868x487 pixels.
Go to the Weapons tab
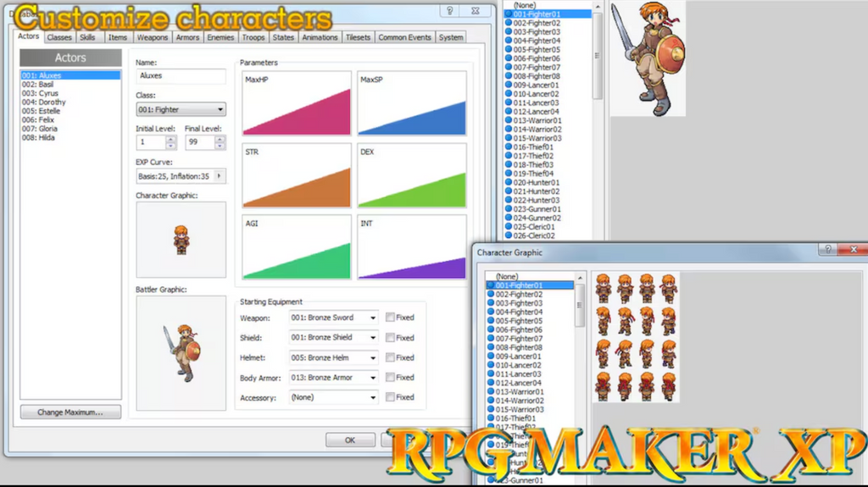pyautogui.click(x=153, y=37)
